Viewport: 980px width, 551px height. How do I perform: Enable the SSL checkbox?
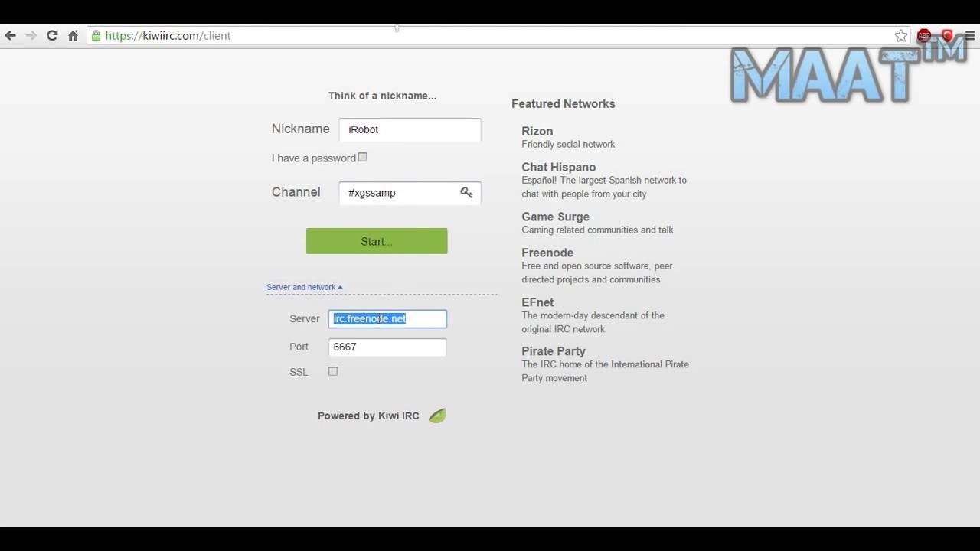[333, 371]
